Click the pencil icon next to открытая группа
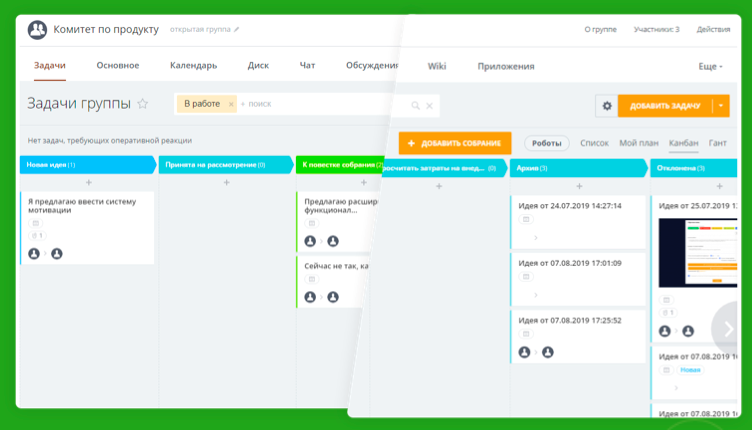752x430 pixels. pos(237,30)
